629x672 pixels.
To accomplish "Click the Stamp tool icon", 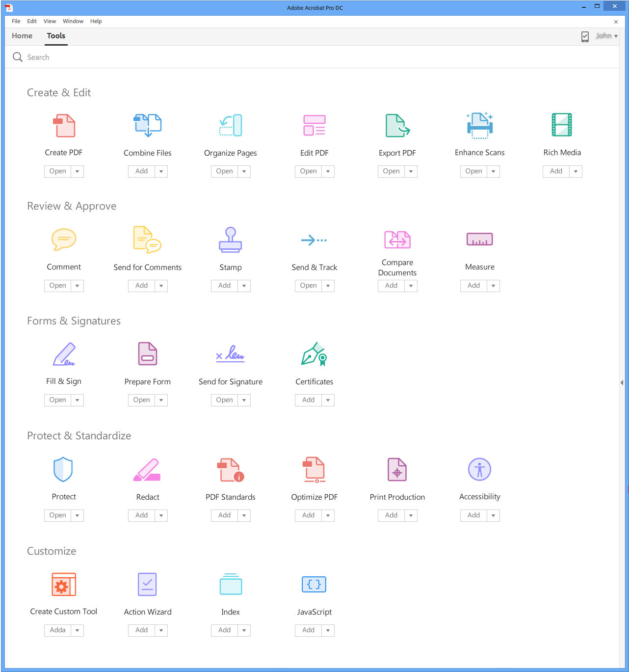I will tap(231, 240).
